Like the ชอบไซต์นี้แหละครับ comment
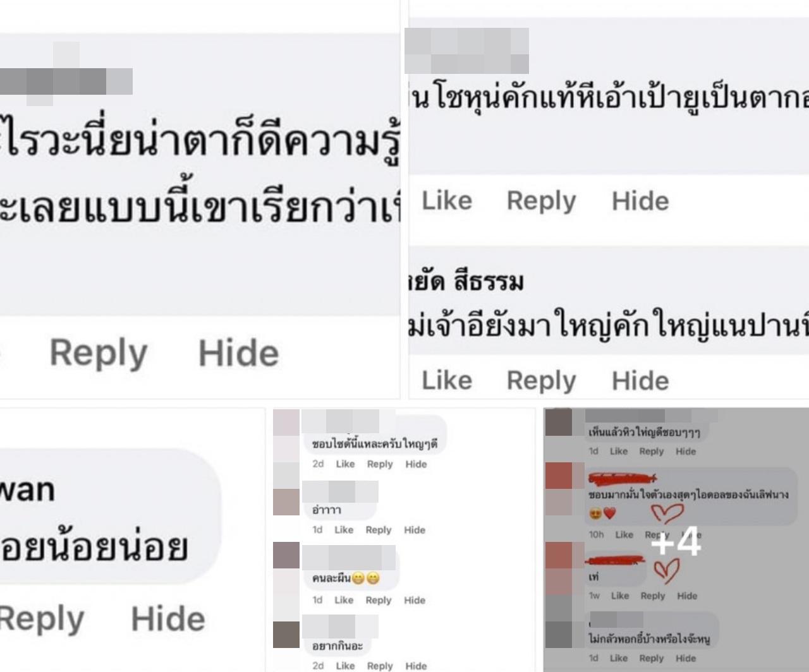This screenshot has width=809, height=672. [x=345, y=464]
